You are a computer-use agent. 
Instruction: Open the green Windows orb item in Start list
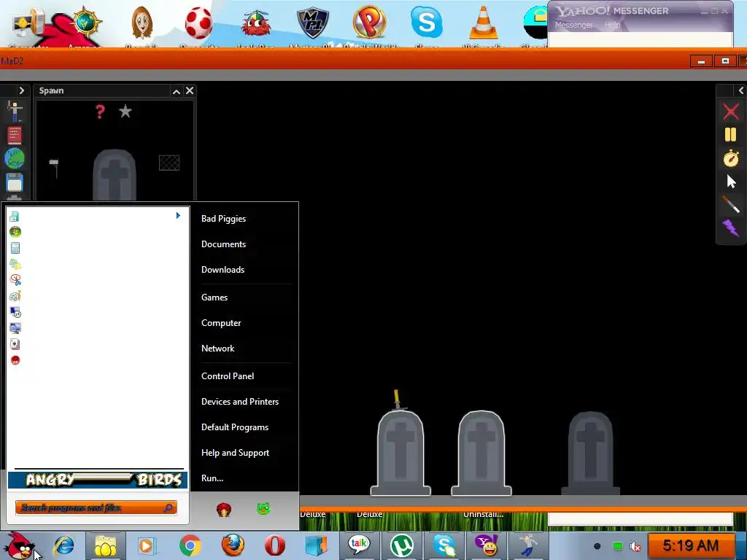tap(15, 232)
